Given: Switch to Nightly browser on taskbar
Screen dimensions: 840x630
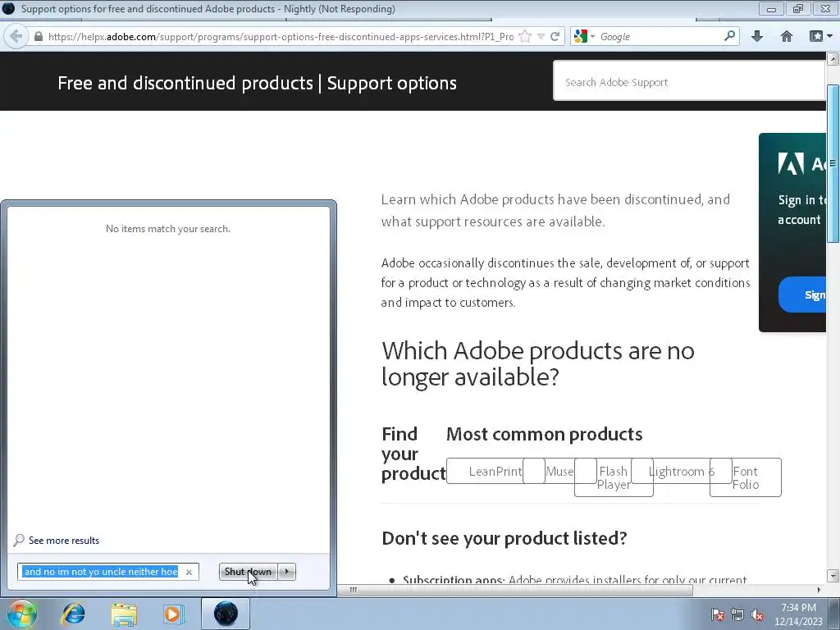Looking at the screenshot, I should click(x=226, y=614).
